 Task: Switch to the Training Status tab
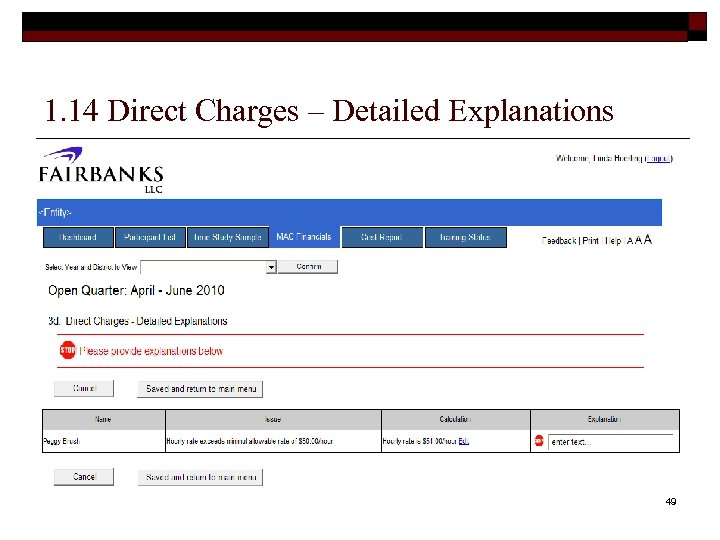tap(466, 237)
